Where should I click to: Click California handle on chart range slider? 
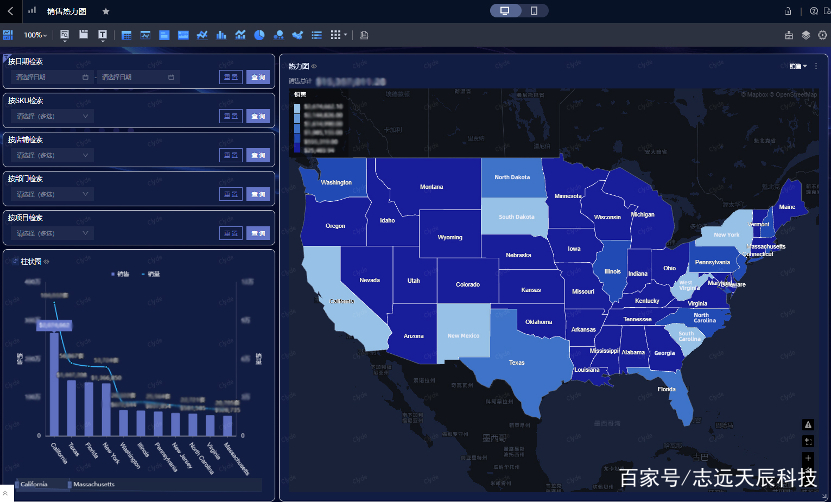17,484
